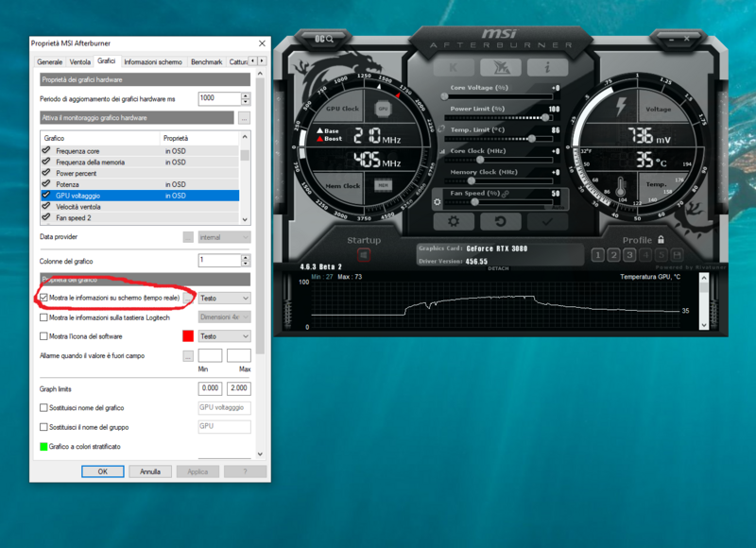The width and height of the screenshot is (756, 548).
Task: Click the graph list scroll down arrow
Action: tap(245, 219)
